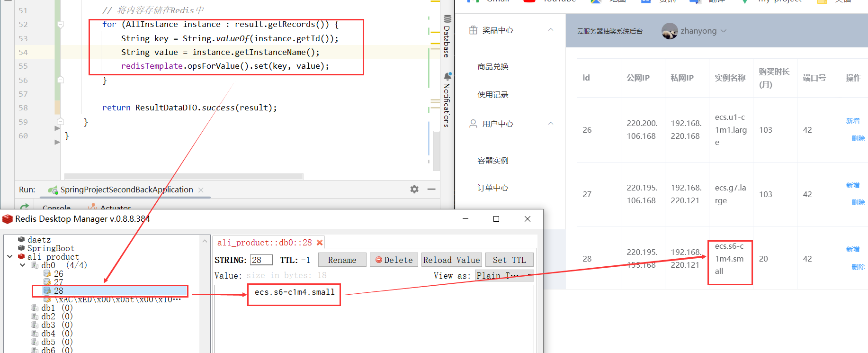This screenshot has width=868, height=353.
Task: Close the SpringProjectSecondBackApplication run tab
Action: 201,190
